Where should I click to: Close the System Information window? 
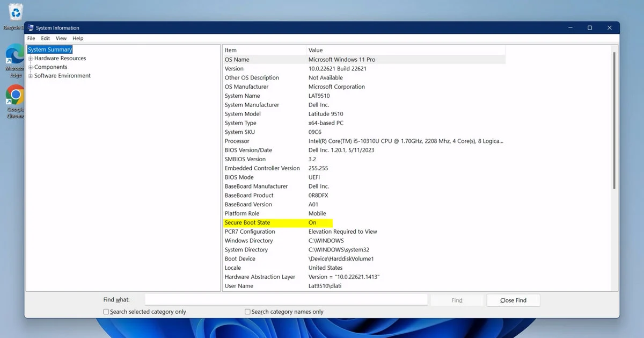pyautogui.click(x=610, y=28)
